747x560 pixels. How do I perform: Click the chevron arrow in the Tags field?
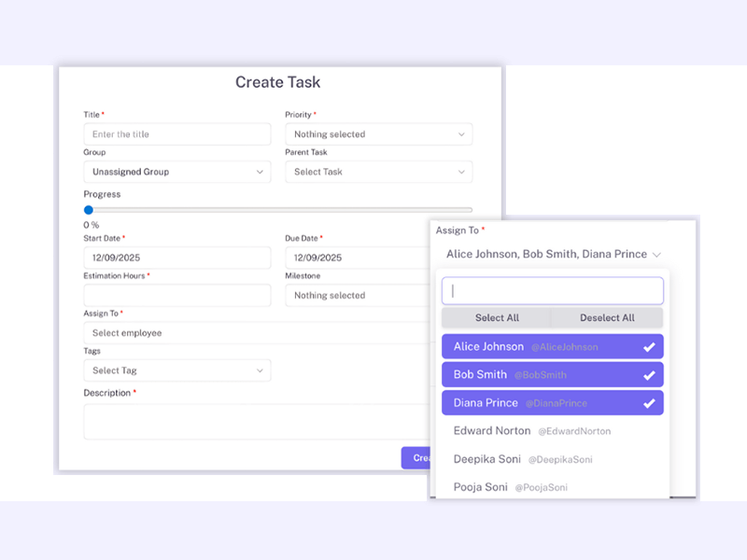tap(260, 371)
